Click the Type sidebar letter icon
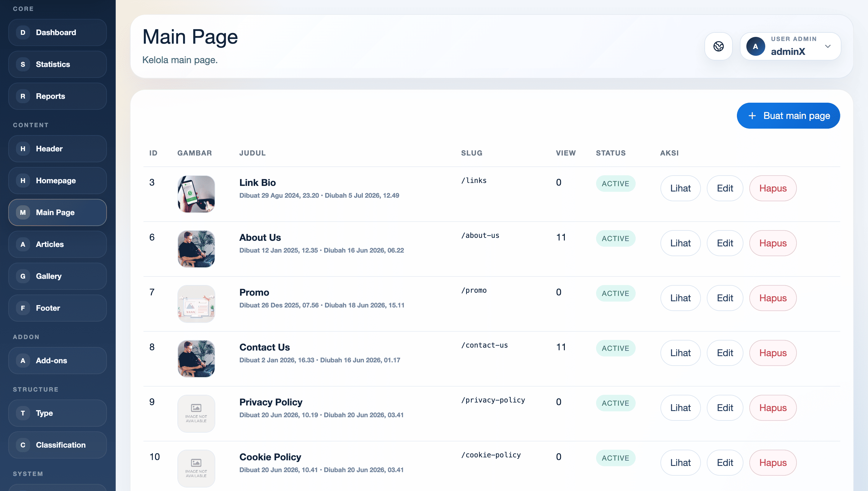This screenshot has width=868, height=491. point(23,413)
